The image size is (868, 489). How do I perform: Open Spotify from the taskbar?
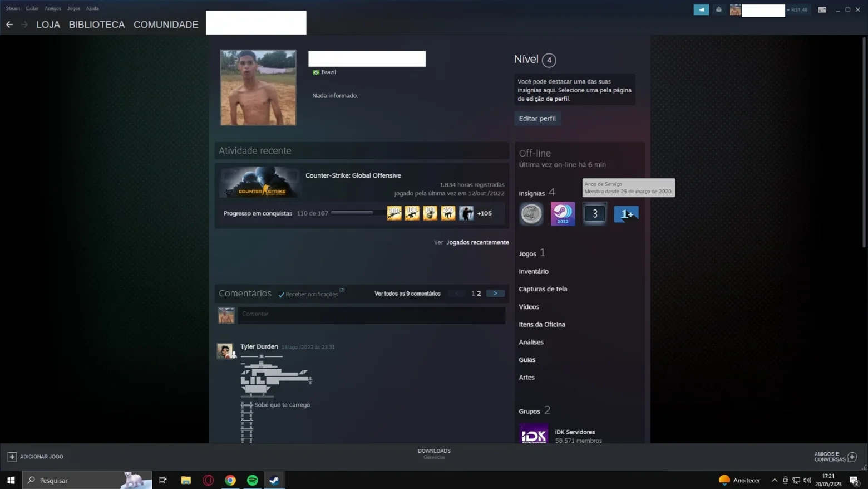coord(253,480)
